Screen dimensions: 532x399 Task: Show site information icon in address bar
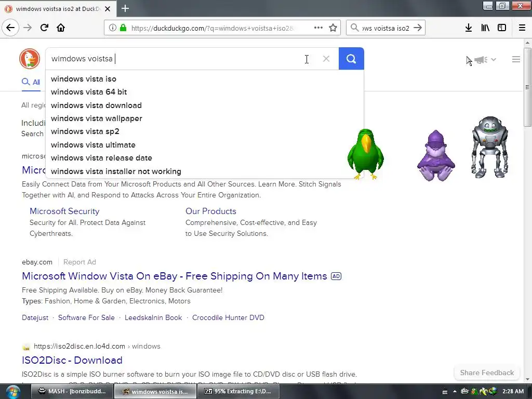coord(113,28)
